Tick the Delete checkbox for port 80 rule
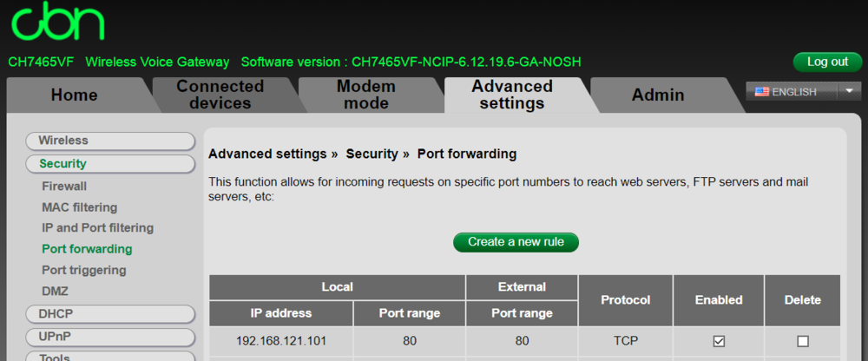The image size is (868, 361). 802,341
